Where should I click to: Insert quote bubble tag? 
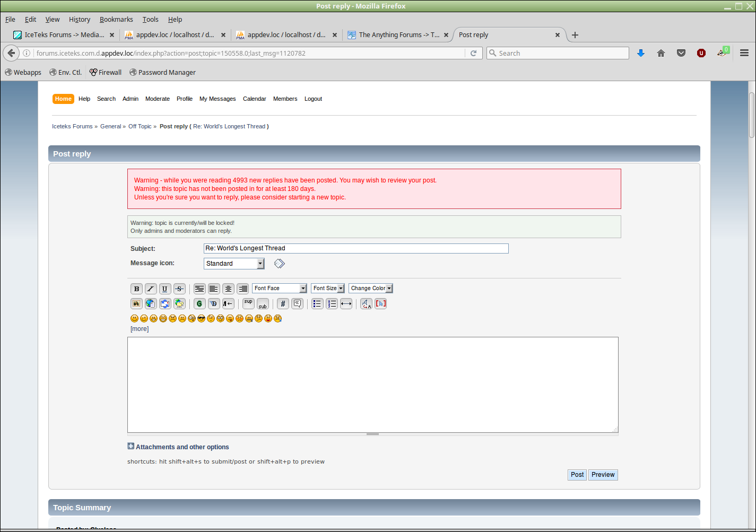click(297, 304)
